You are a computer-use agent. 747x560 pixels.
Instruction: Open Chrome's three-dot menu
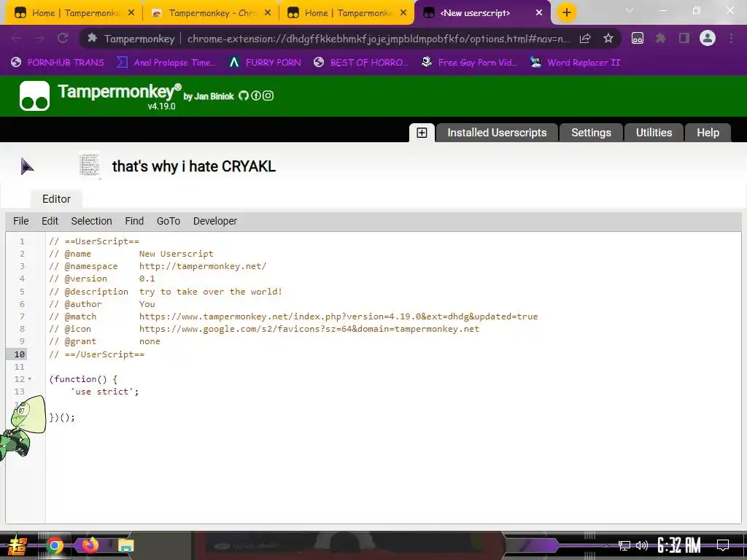point(731,39)
